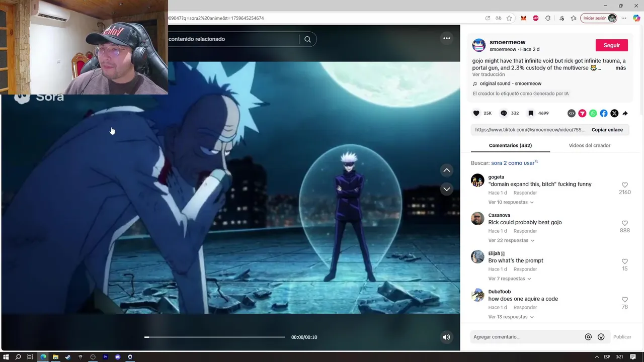Open Windows Start menu
The image size is (644, 362).
coord(6,357)
